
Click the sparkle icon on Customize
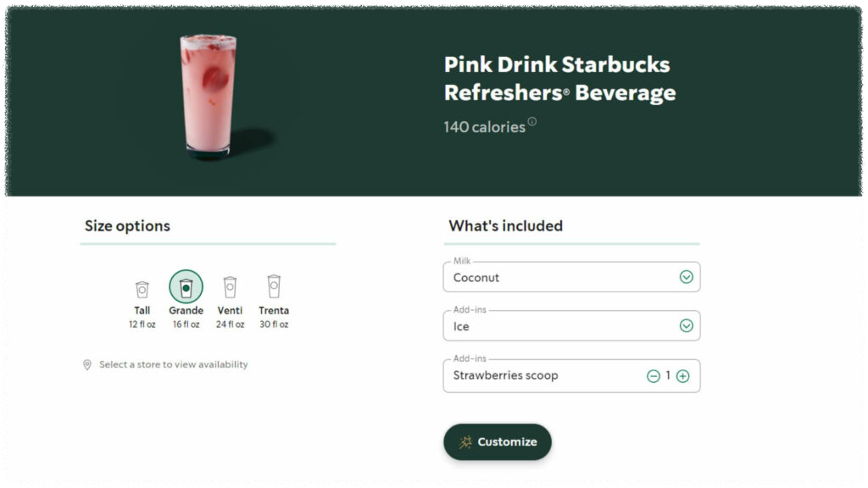point(465,441)
